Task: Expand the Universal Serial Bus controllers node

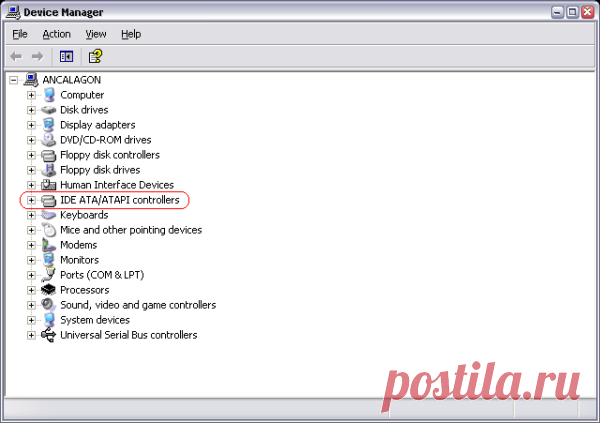Action: (31, 335)
